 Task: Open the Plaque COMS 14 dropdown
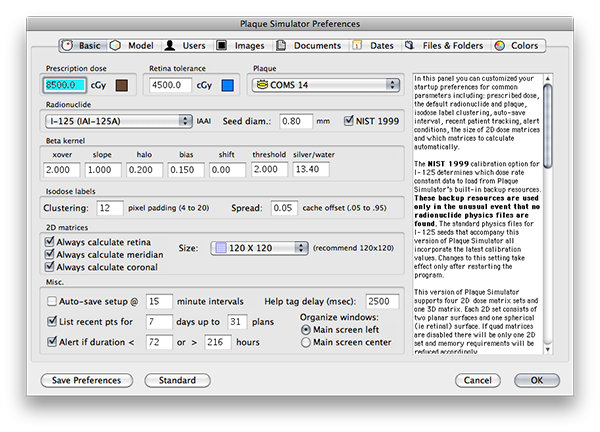click(326, 85)
